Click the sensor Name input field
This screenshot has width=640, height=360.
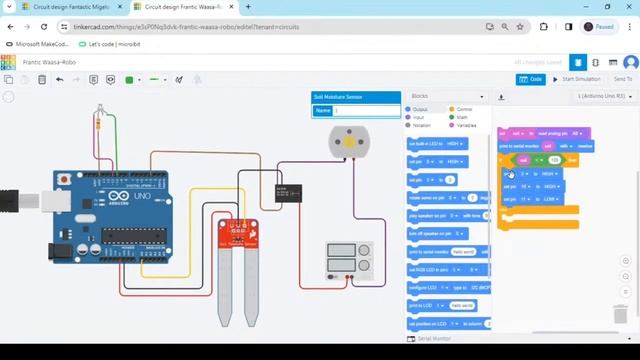click(367, 111)
